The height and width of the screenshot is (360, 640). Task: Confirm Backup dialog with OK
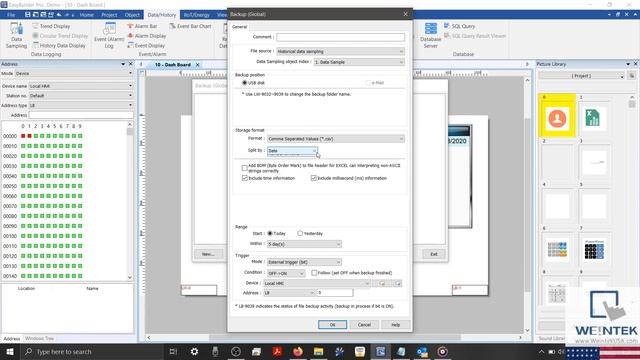click(332, 325)
